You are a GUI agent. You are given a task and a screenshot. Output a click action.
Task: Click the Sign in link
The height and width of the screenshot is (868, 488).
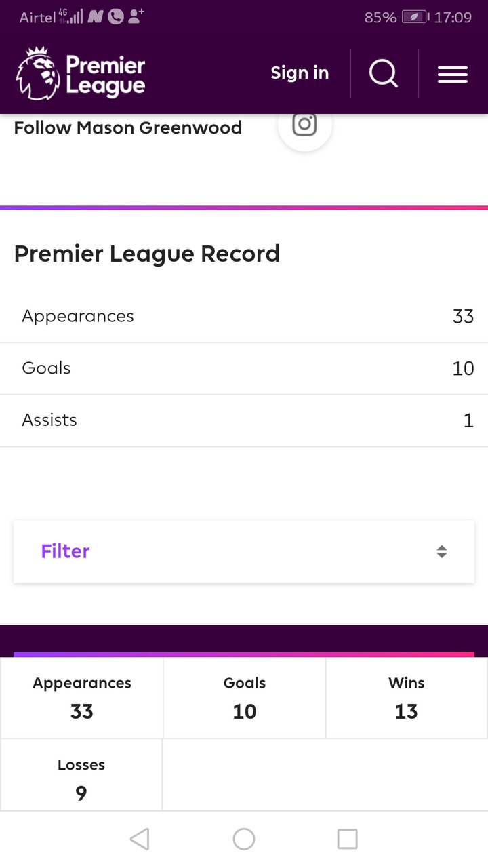pos(300,73)
